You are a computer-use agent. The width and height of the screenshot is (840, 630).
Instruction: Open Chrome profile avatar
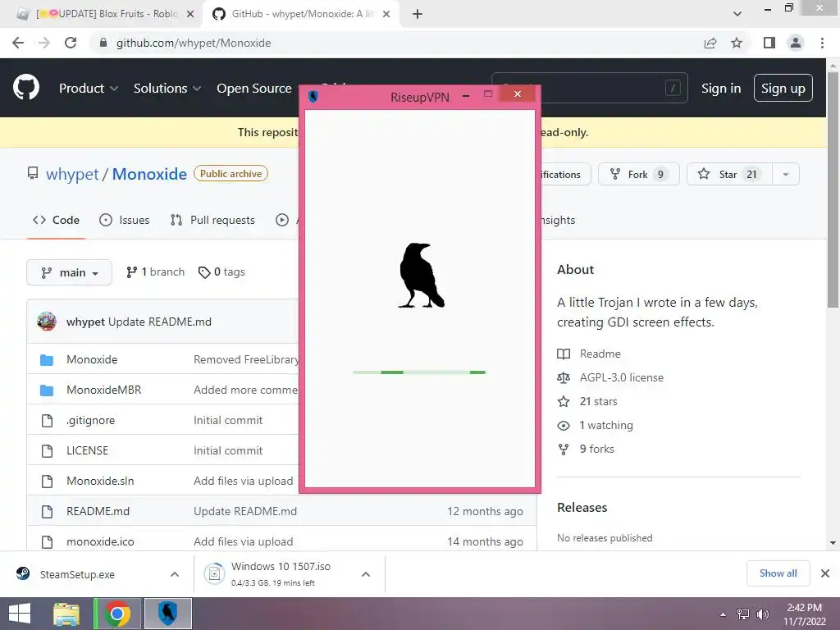point(796,43)
